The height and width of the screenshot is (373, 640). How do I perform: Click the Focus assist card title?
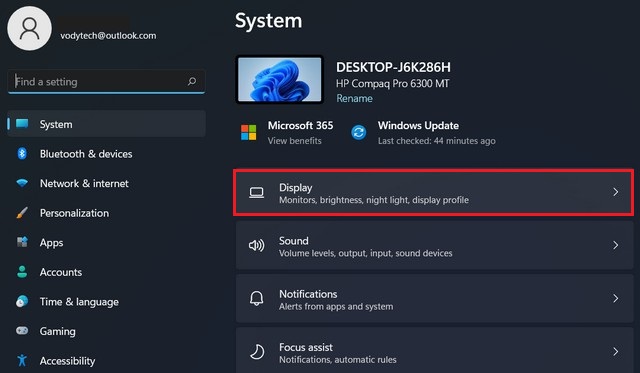306,347
